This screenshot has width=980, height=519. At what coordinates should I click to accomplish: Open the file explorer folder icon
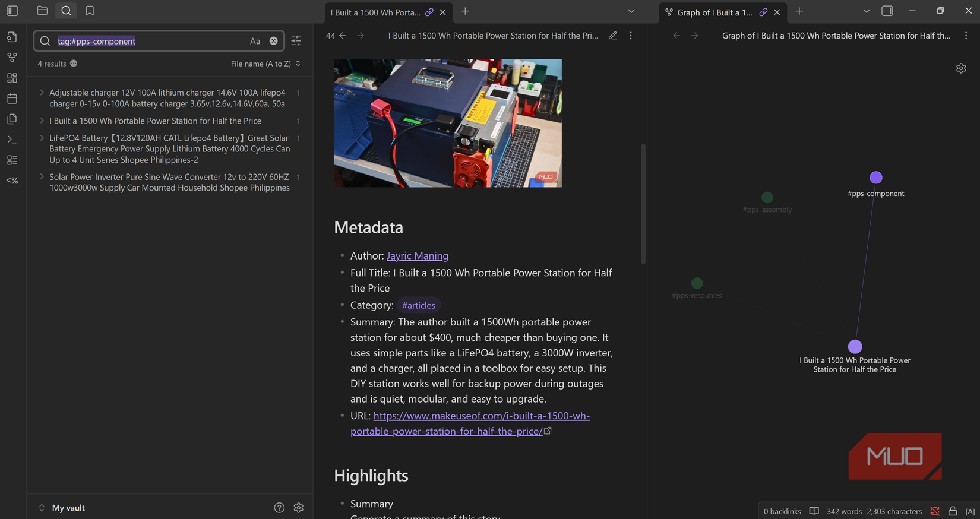click(42, 11)
